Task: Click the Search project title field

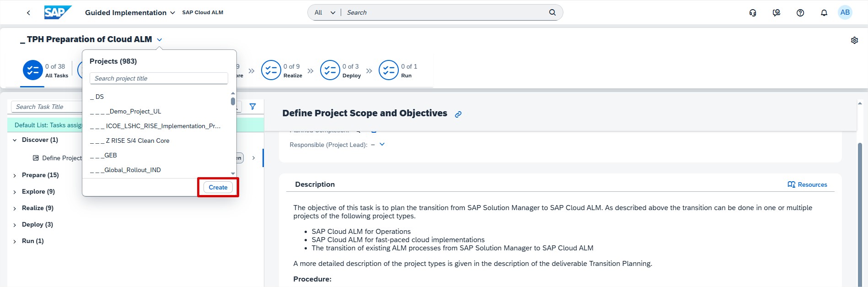Action: tap(159, 78)
